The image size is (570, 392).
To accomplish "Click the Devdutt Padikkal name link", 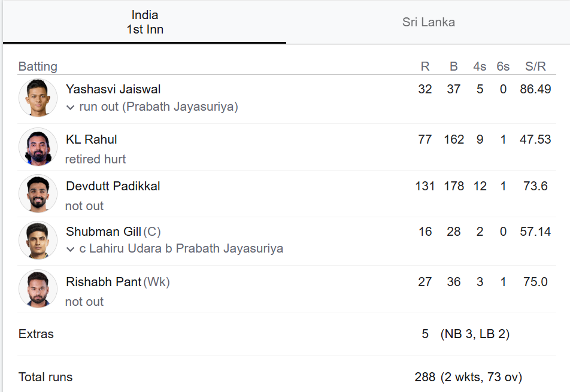I will coord(113,186).
